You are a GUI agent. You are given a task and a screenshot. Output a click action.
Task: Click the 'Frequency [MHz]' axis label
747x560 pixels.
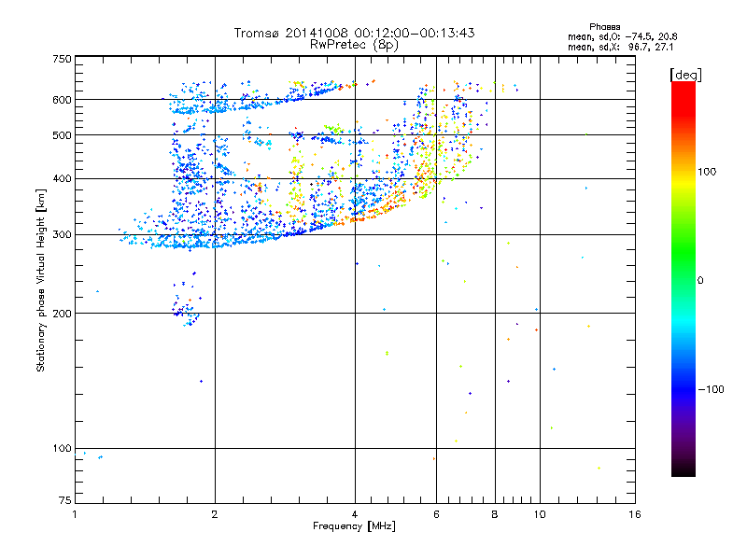[354, 526]
